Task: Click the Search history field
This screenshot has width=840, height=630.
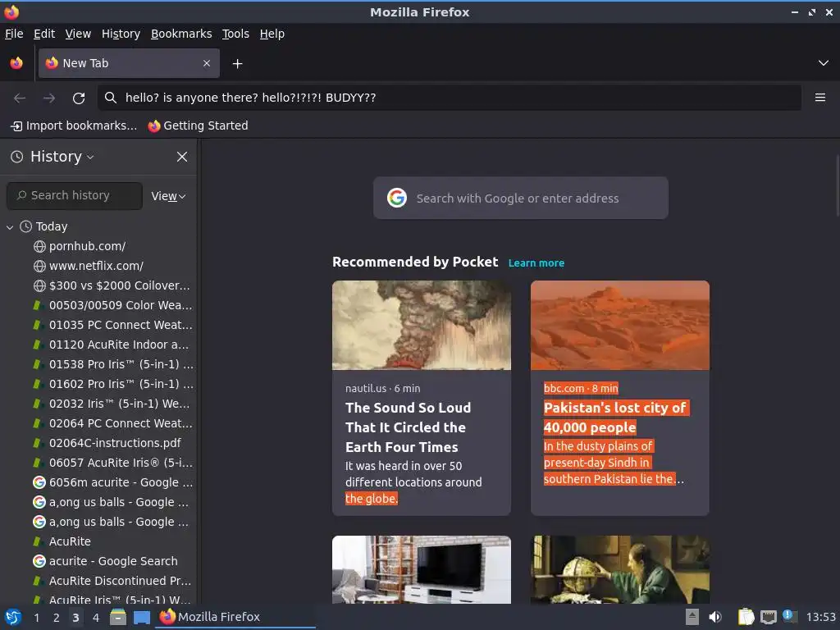Action: [x=75, y=195]
